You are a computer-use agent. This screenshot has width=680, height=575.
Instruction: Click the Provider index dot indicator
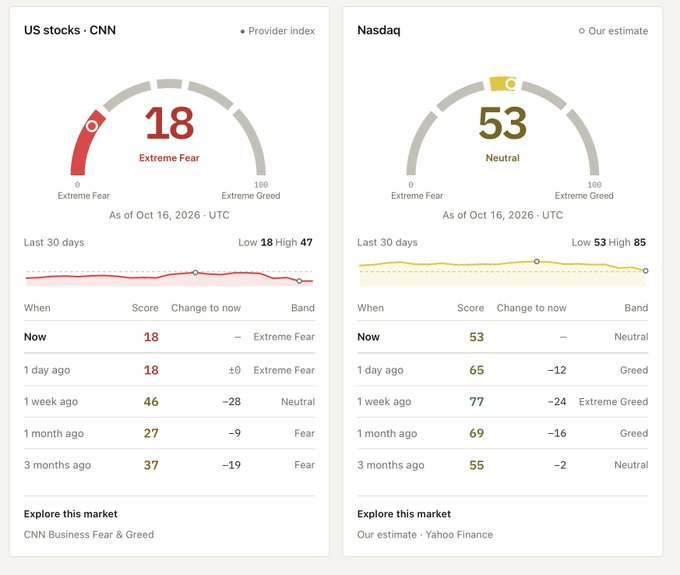coord(242,31)
